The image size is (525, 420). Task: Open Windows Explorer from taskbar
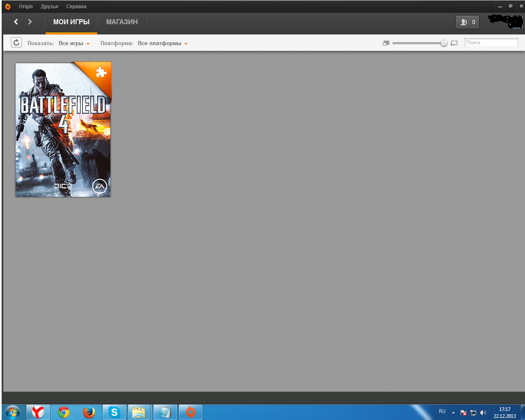point(139,412)
